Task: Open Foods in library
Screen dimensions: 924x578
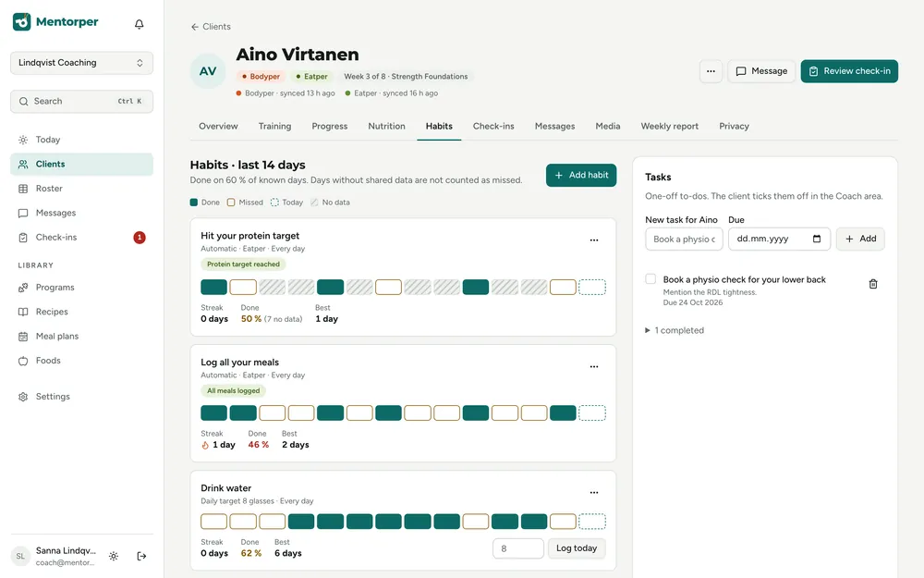Action: pos(81,361)
